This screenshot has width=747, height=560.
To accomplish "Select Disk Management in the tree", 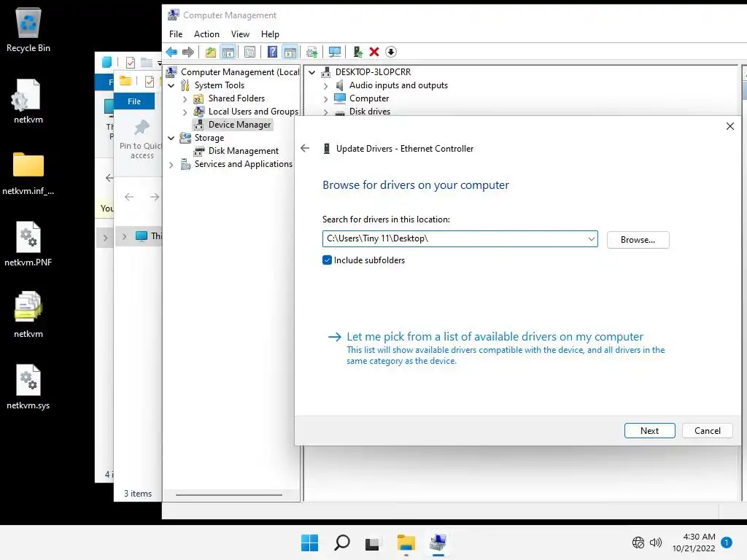I will (236, 151).
